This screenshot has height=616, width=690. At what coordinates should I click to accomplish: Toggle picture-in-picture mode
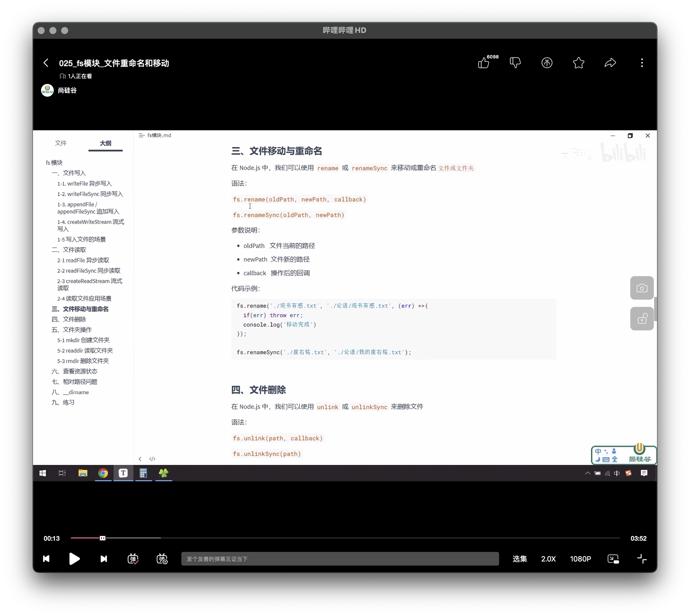click(613, 559)
